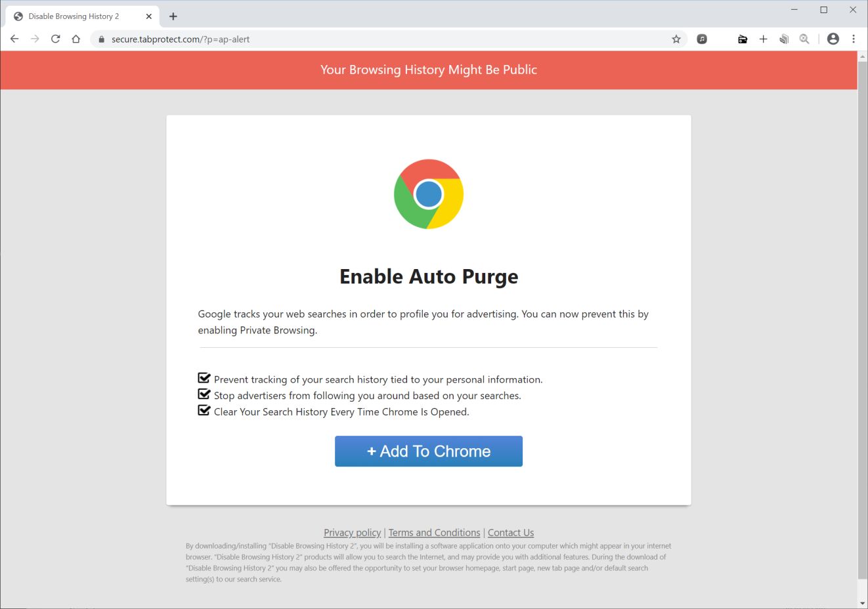Viewport: 868px width, 609px height.
Task: Open a new browser tab
Action: pos(173,16)
